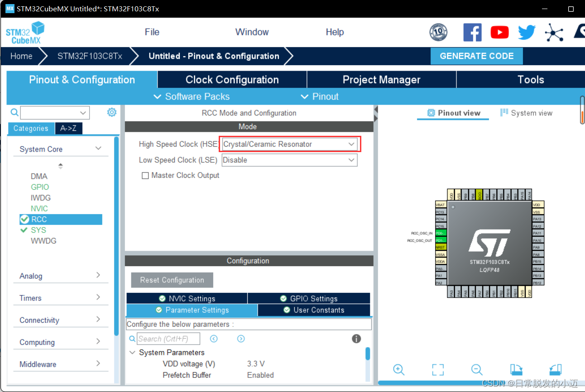
Task: Rotate the chip view counterclockwise
Action: [x=556, y=369]
